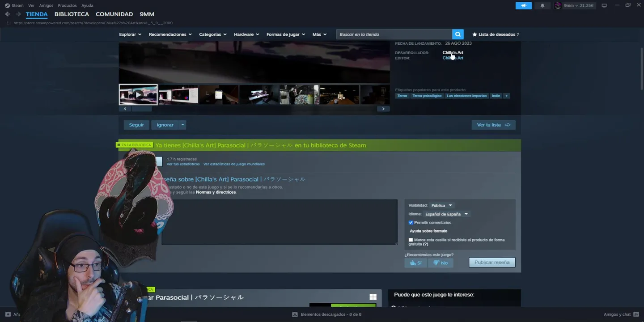Open the Steam menu
Viewport: 644px width, 322px height.
tap(17, 5)
